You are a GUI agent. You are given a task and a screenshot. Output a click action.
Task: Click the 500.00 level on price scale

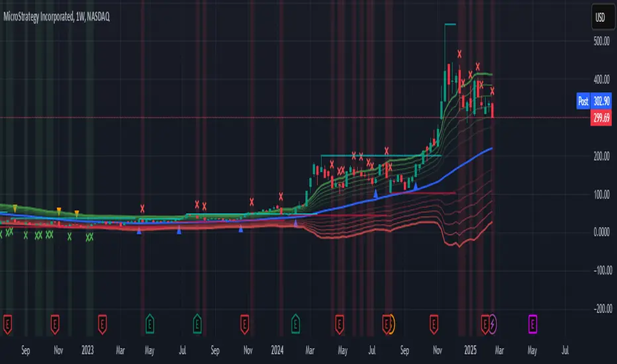tap(602, 41)
